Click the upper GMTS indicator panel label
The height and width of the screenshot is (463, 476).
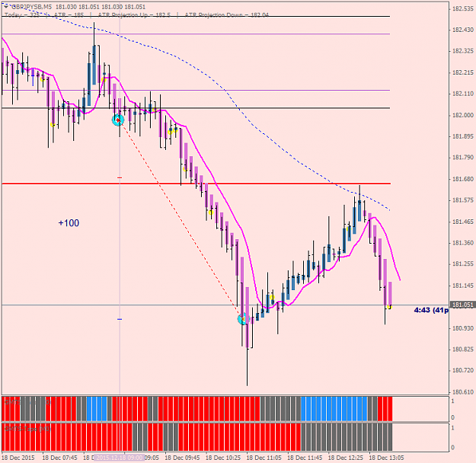(x=27, y=402)
